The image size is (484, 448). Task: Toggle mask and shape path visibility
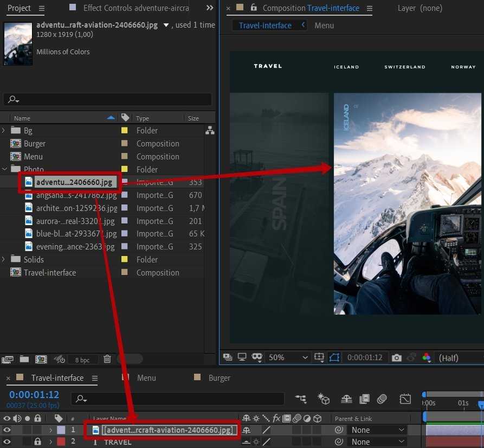(334, 358)
